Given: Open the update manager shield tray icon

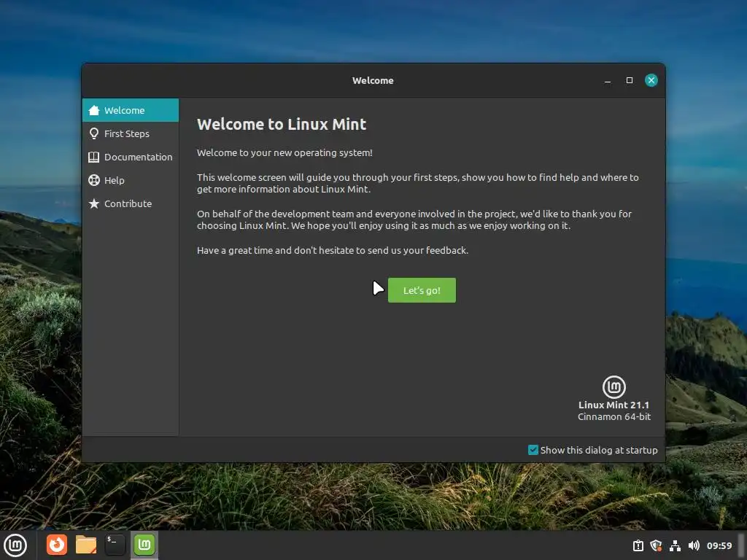Looking at the screenshot, I should pyautogui.click(x=656, y=545).
